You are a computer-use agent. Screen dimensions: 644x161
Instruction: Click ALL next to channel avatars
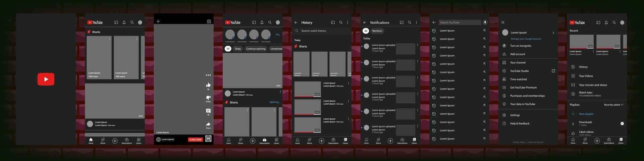278,34
